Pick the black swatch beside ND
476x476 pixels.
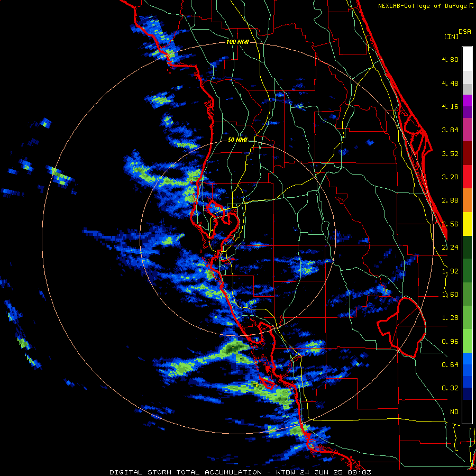pyautogui.click(x=467, y=411)
